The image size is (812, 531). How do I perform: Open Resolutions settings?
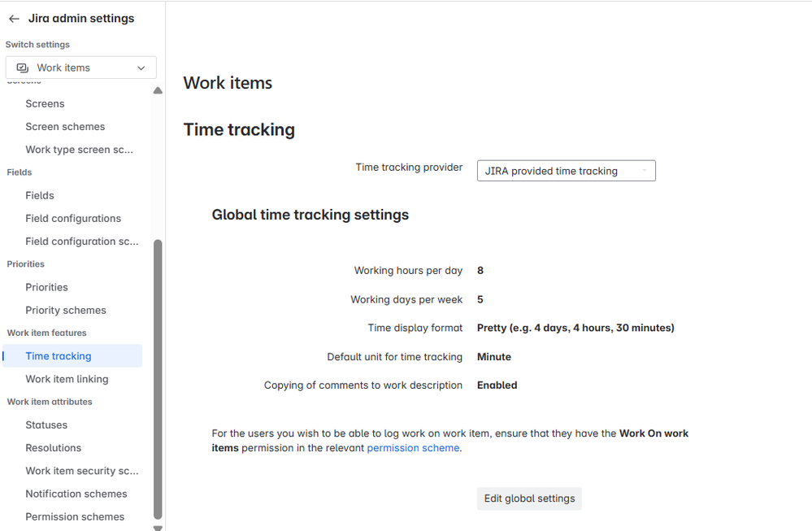point(54,447)
